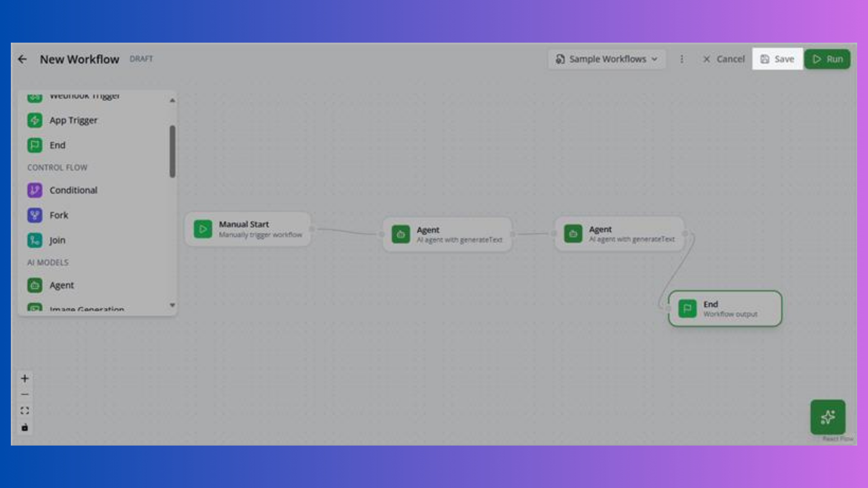Select the Conditional node under Control Flow
868x488 pixels.
click(74, 190)
